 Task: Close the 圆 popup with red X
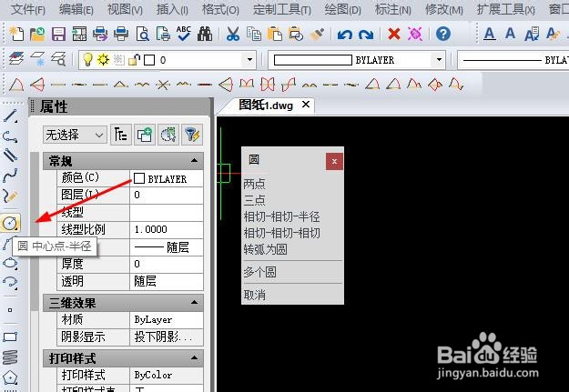pos(334,161)
